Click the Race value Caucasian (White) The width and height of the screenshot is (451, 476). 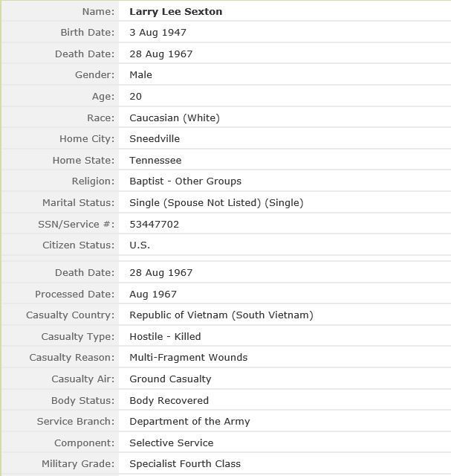click(x=174, y=118)
